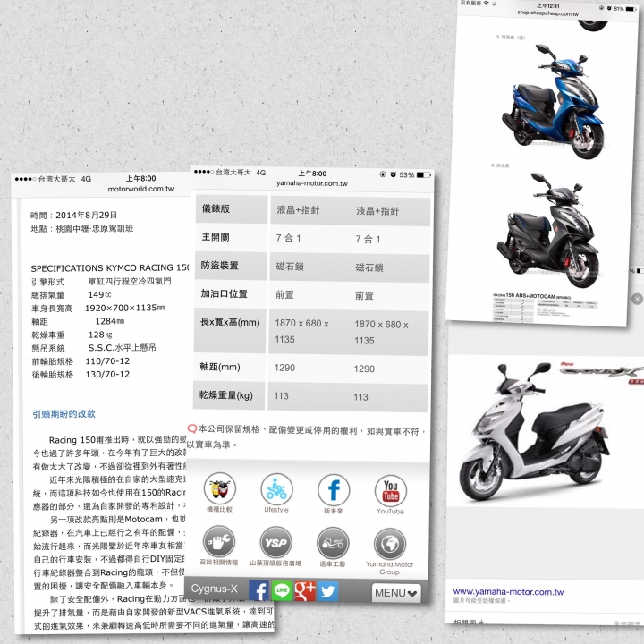Share via LINE icon in Cygnus-X bar
The width and height of the screenshot is (644, 644).
[x=282, y=590]
